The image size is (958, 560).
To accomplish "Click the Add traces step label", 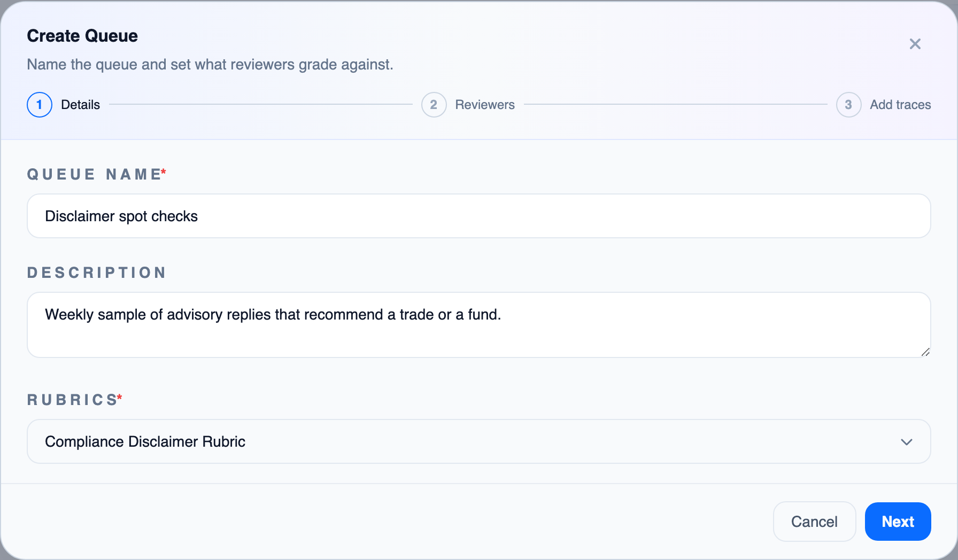I will point(900,105).
